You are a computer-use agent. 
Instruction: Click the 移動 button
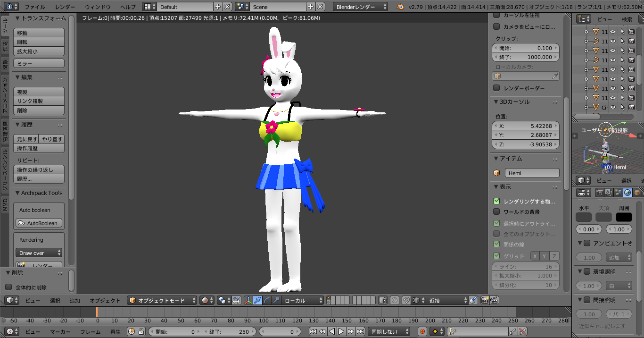tap(39, 33)
